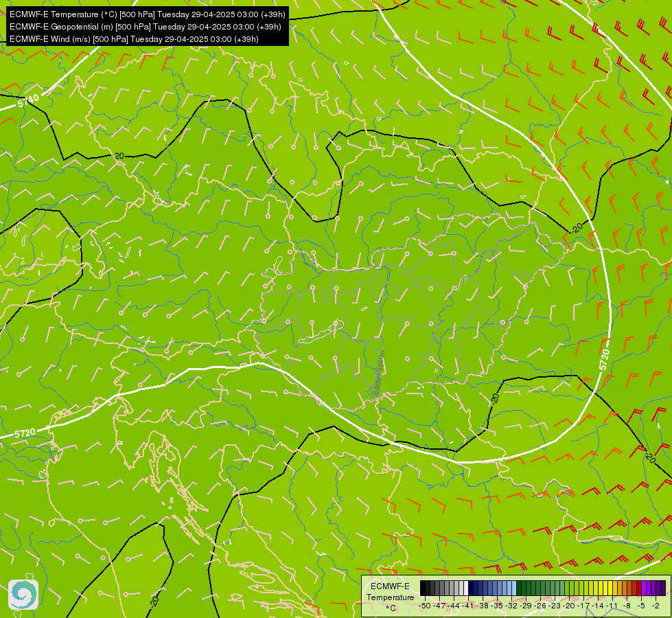Pick the black swatch at legend start
Image resolution: width=672 pixels, height=618 pixels.
tap(423, 588)
